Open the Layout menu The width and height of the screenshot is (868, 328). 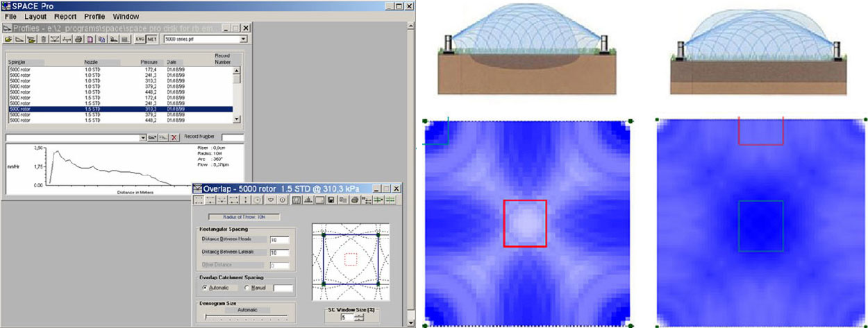click(x=35, y=16)
